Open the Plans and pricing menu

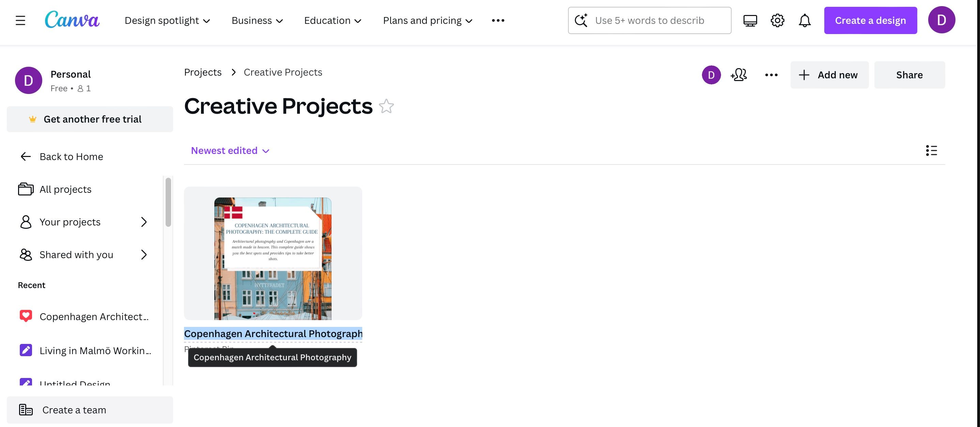point(427,20)
